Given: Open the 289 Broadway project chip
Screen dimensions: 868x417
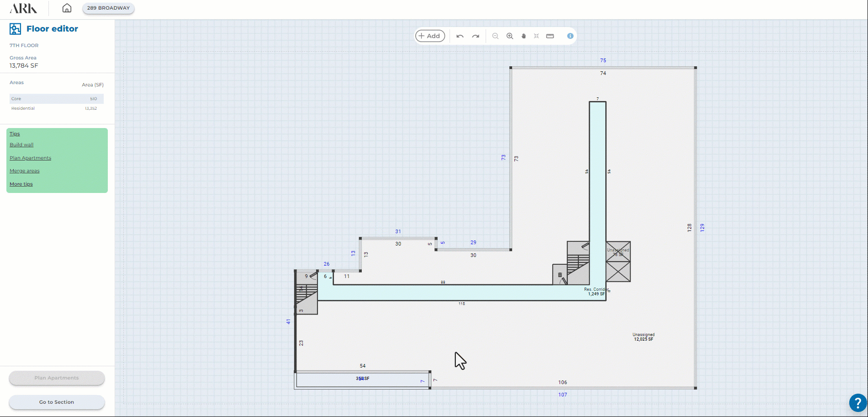Looking at the screenshot, I should click(x=108, y=8).
